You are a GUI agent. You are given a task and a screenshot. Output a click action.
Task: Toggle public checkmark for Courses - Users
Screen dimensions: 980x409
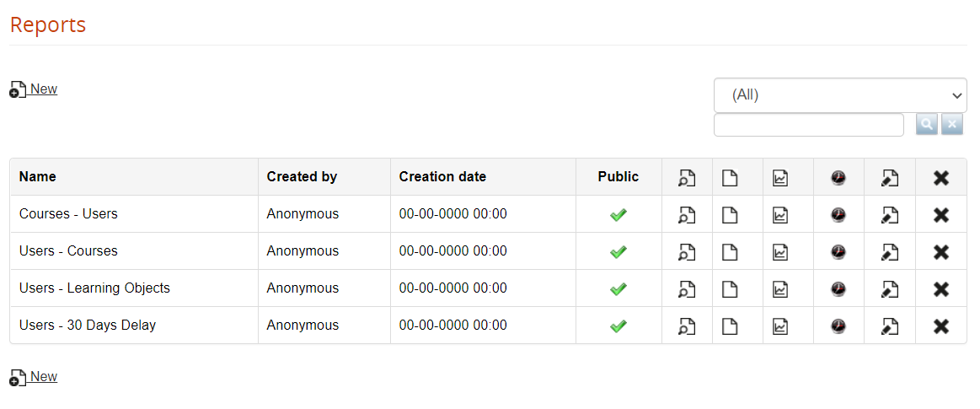coord(619,215)
